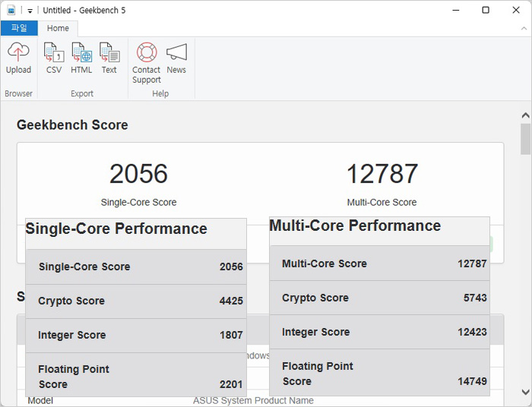This screenshot has height=407, width=532.
Task: Collapse the ribbon with the chevron
Action: click(x=524, y=28)
